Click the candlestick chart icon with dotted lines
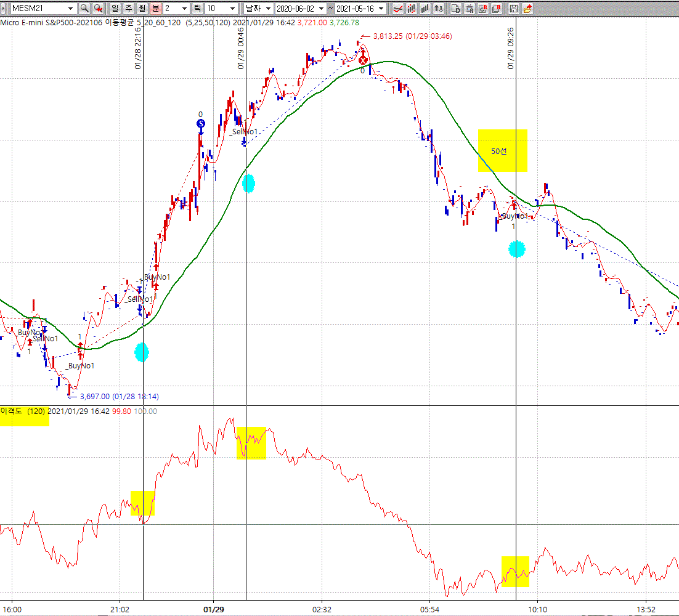679x616 pixels. [x=412, y=9]
